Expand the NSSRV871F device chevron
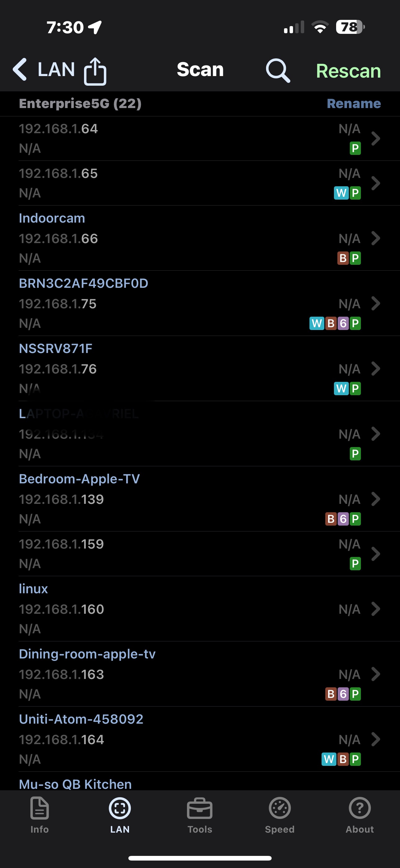400x868 pixels. point(376,368)
